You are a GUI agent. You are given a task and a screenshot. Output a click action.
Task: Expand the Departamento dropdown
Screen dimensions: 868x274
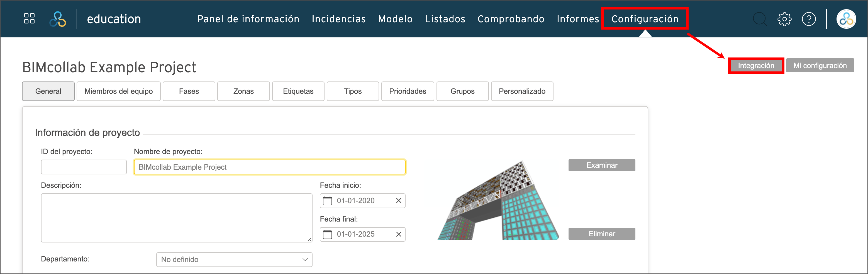tap(234, 259)
